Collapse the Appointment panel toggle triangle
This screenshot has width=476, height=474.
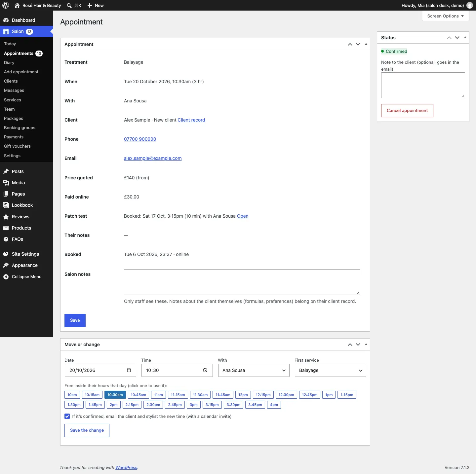366,44
